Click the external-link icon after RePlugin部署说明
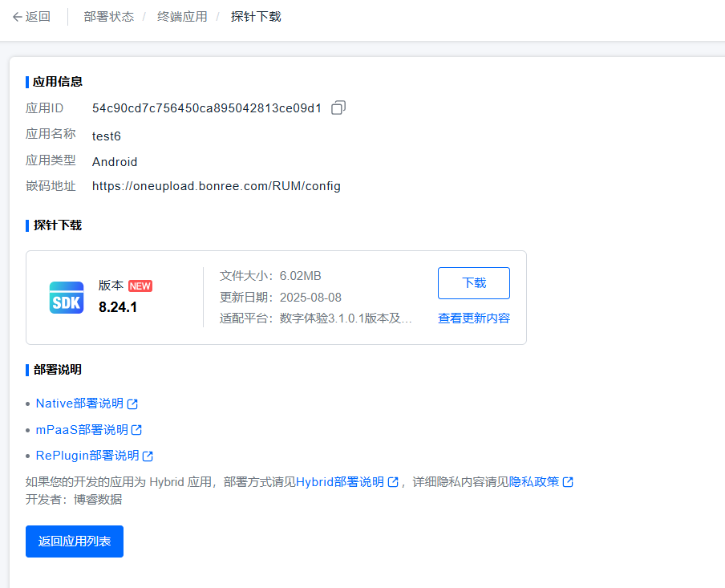 coord(148,456)
